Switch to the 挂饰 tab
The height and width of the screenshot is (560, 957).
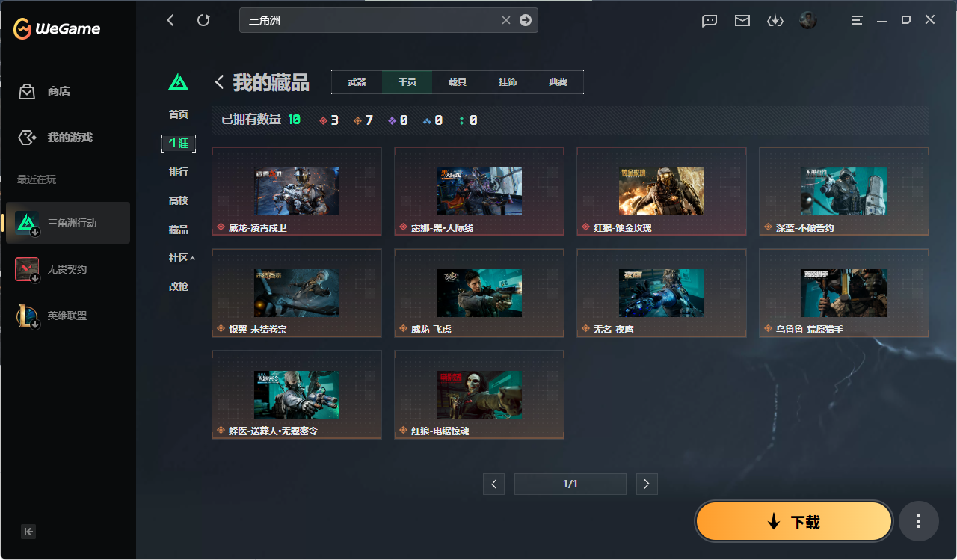coord(508,82)
